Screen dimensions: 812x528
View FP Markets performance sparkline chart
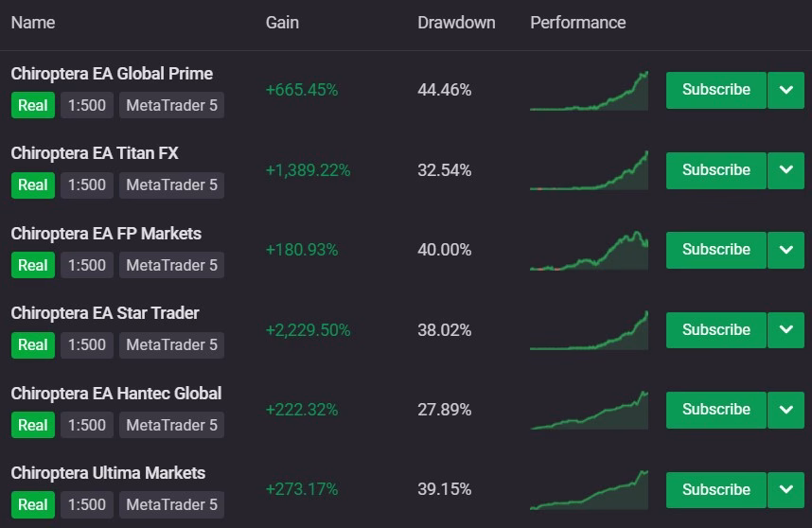589,251
